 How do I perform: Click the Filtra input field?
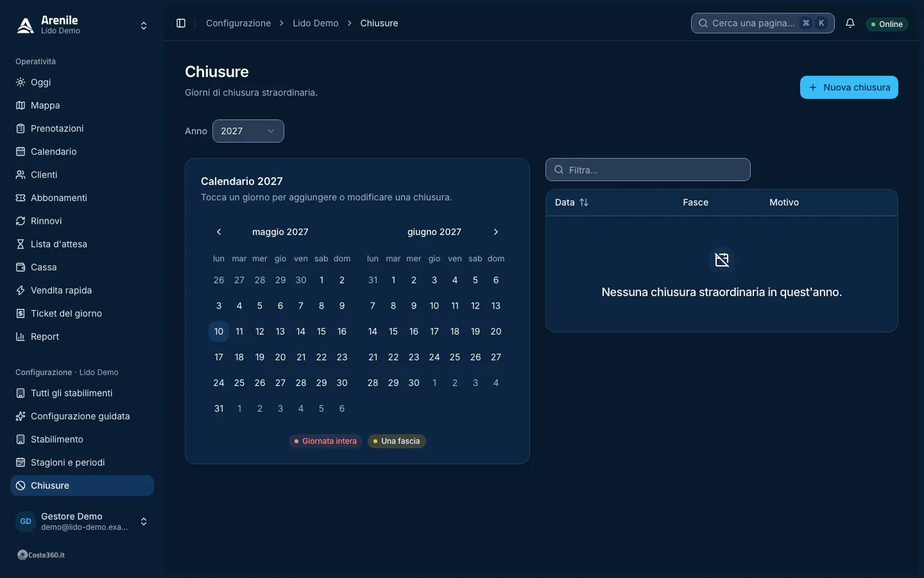(648, 170)
